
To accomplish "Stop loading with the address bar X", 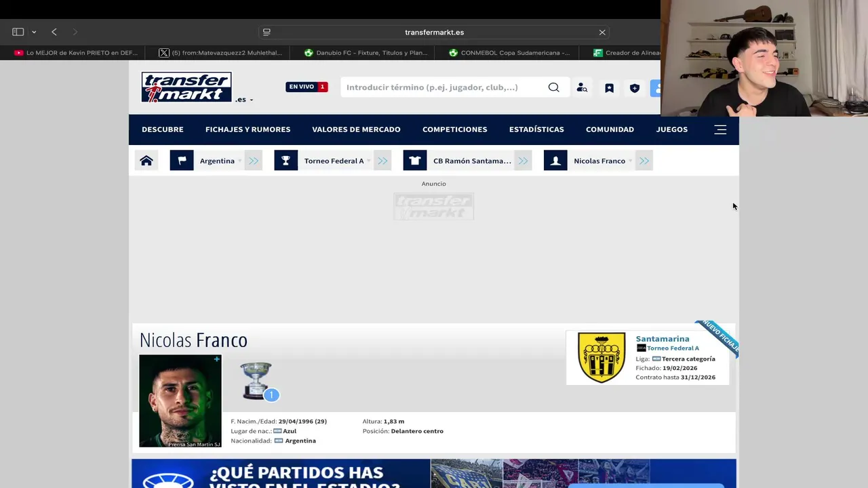I will pyautogui.click(x=602, y=32).
